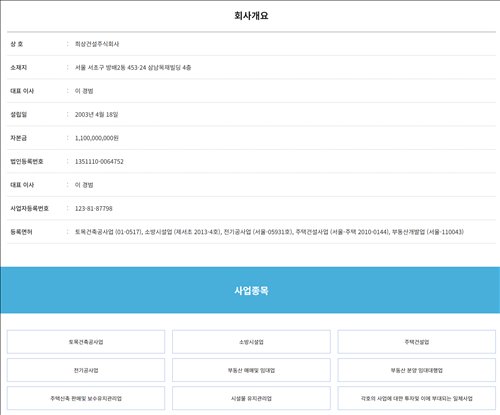This screenshot has height=415, width=500.
Task: Click the 토목건축공사업 business item box
Action: pos(86,342)
